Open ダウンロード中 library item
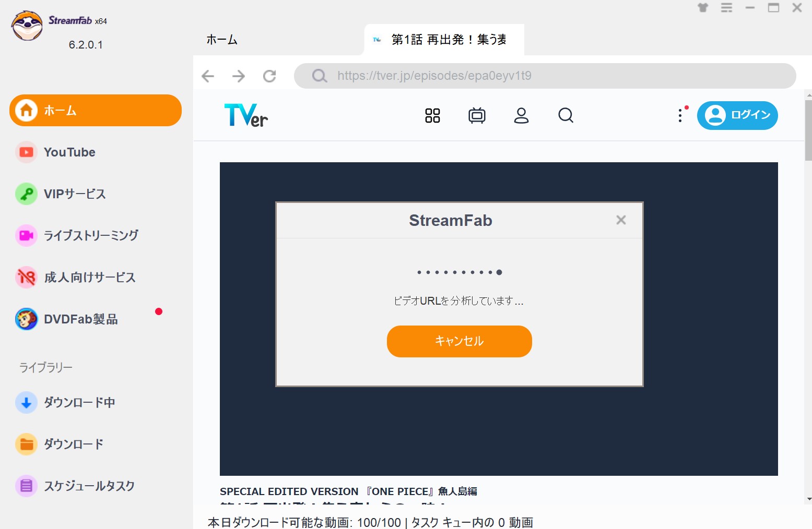This screenshot has height=529, width=812. point(96,403)
